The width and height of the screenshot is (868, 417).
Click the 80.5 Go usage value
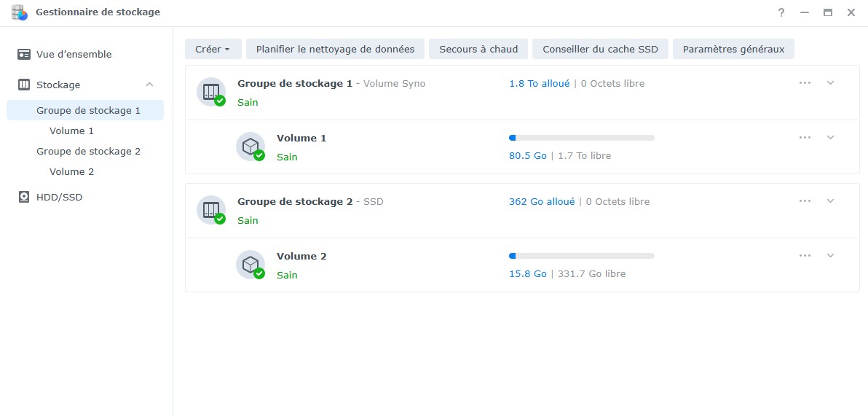click(527, 156)
